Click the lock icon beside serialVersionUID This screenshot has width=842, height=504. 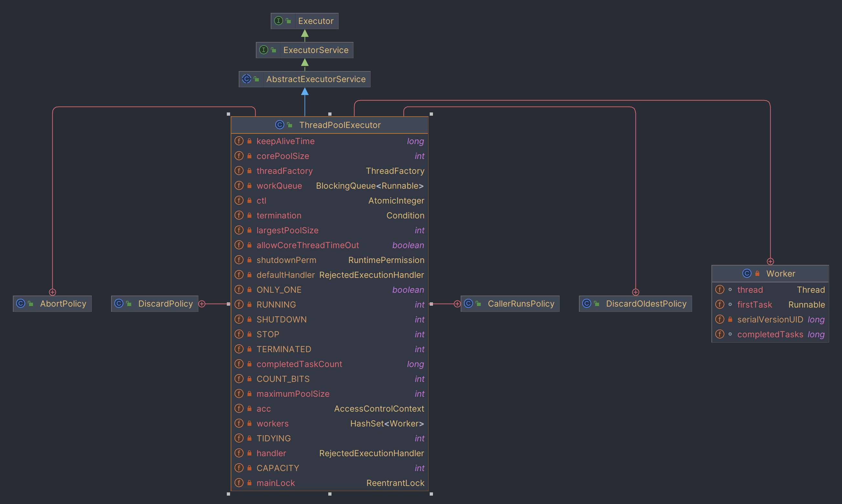pos(730,319)
